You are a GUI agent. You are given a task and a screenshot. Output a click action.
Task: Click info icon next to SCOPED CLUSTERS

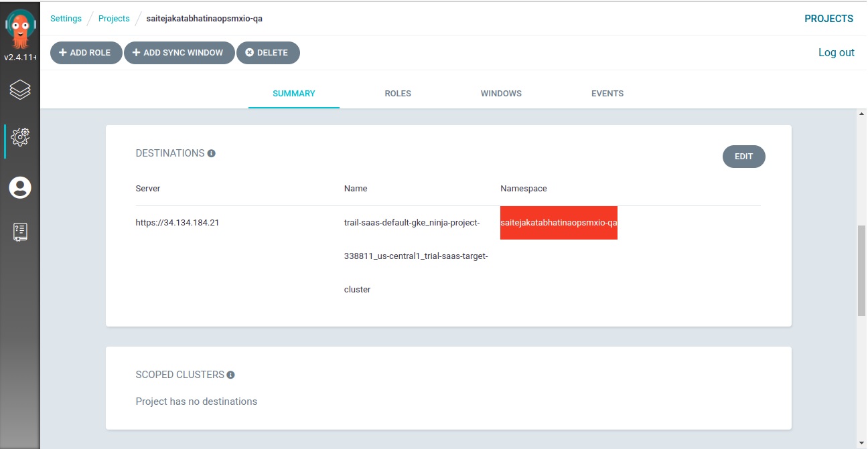(x=230, y=375)
